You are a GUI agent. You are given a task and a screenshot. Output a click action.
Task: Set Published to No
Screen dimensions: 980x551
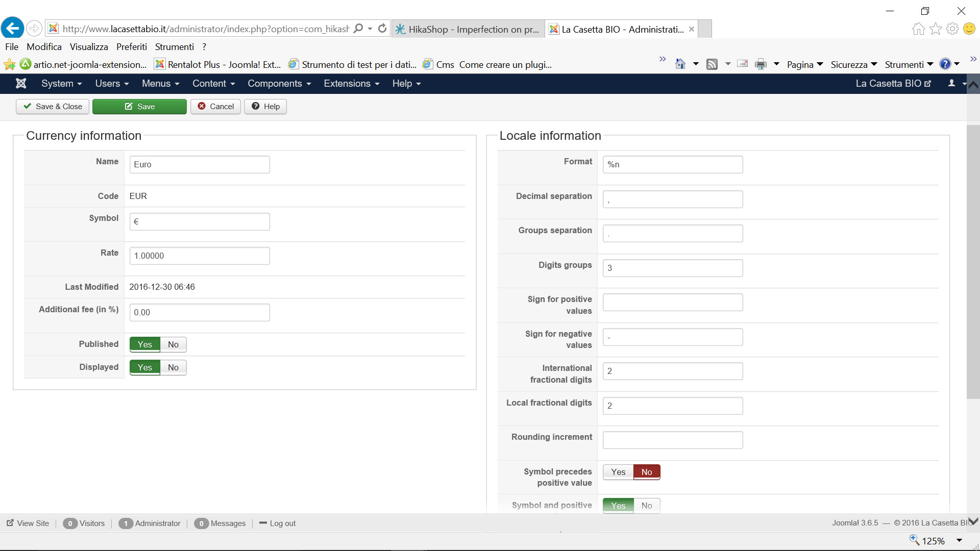pos(173,344)
